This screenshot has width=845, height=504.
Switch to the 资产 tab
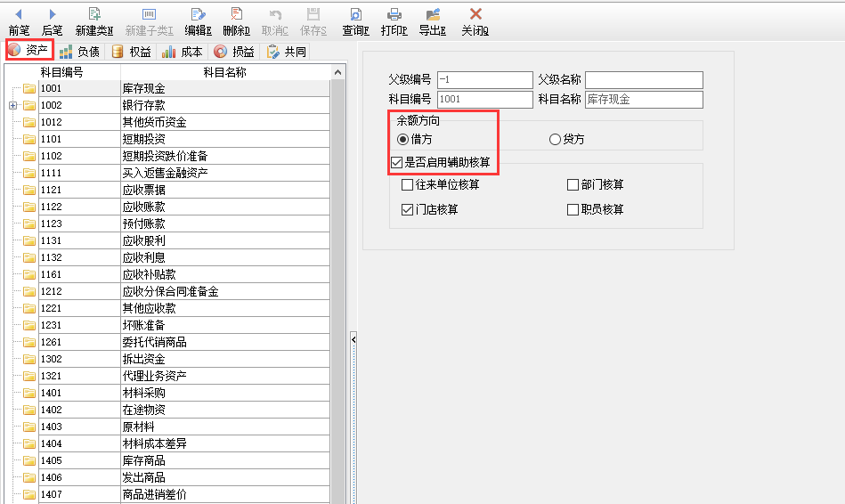(x=29, y=50)
